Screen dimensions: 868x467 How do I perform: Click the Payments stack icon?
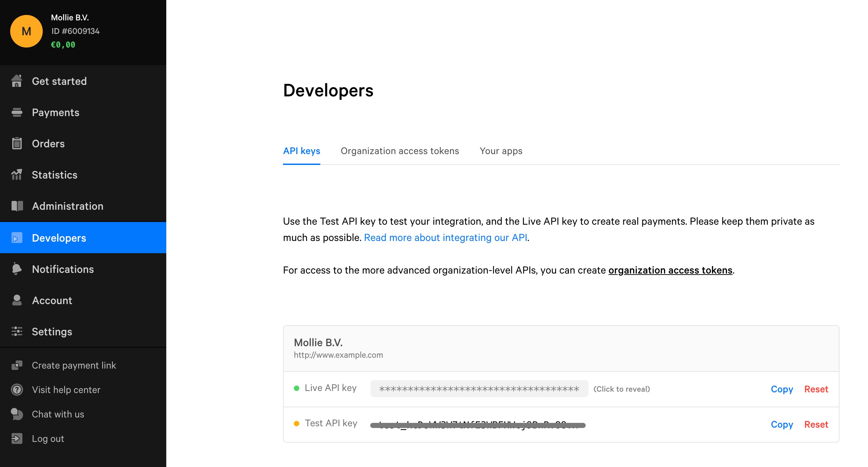[x=17, y=112]
